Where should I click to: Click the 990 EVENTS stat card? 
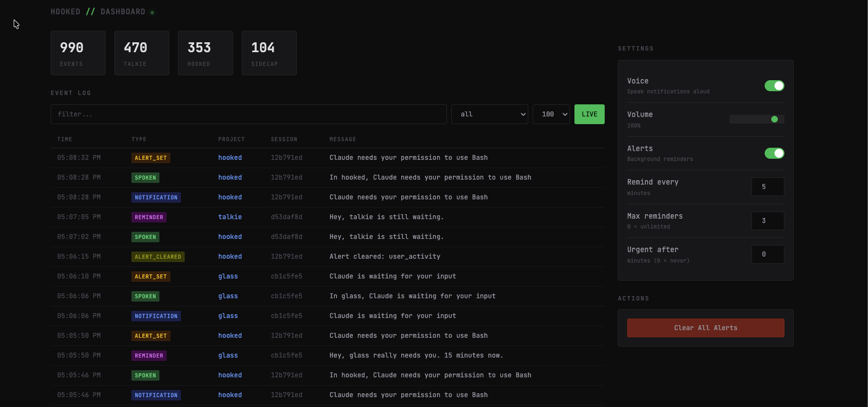click(x=78, y=53)
